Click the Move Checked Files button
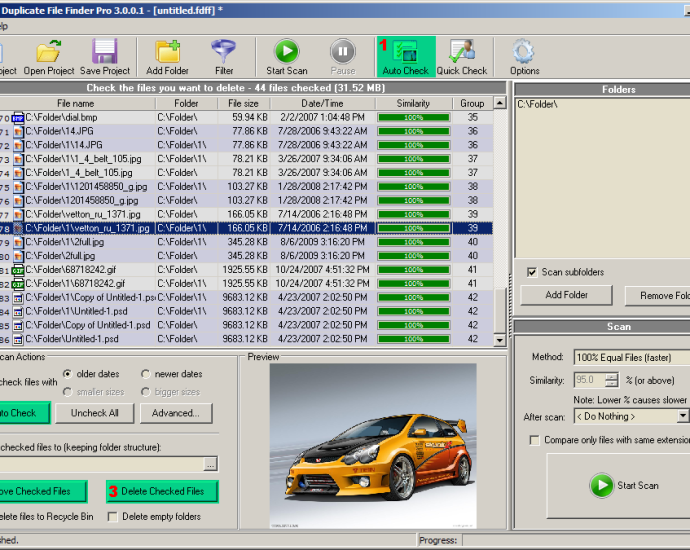The height and width of the screenshot is (550, 690). pos(42,491)
